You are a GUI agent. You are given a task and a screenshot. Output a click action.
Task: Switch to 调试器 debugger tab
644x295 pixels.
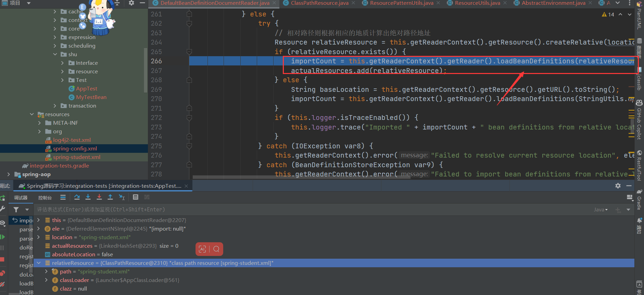tap(21, 198)
